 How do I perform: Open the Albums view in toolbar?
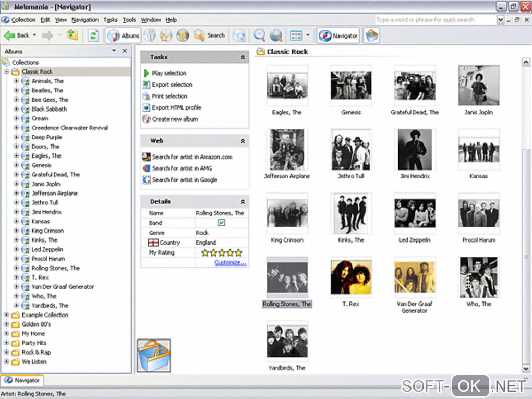[x=124, y=35]
